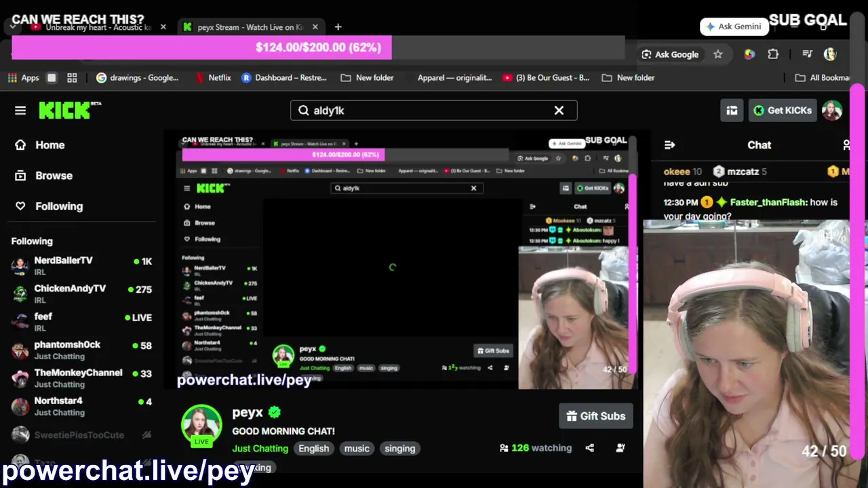Open the browser media controls icon

pyautogui.click(x=807, y=54)
